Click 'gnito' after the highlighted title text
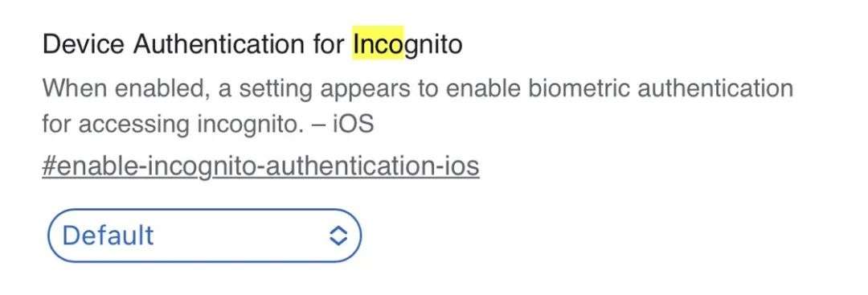Image resolution: width=868 pixels, height=295 pixels. tap(433, 45)
